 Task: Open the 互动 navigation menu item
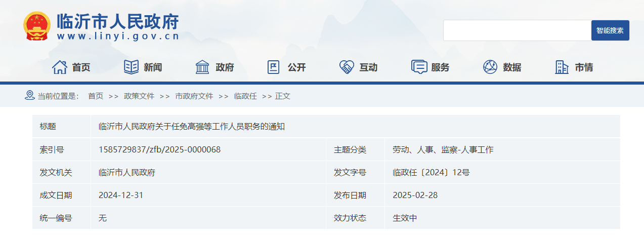click(x=368, y=67)
